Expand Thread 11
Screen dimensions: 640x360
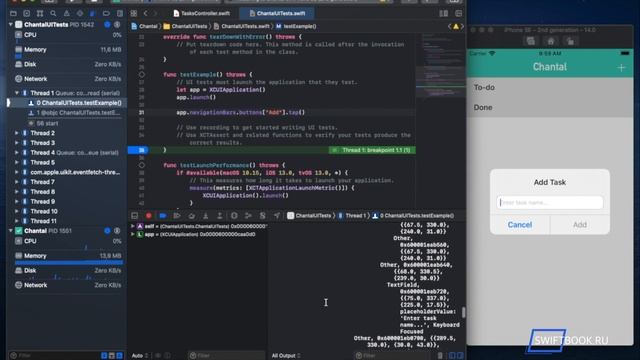pyautogui.click(x=17, y=221)
